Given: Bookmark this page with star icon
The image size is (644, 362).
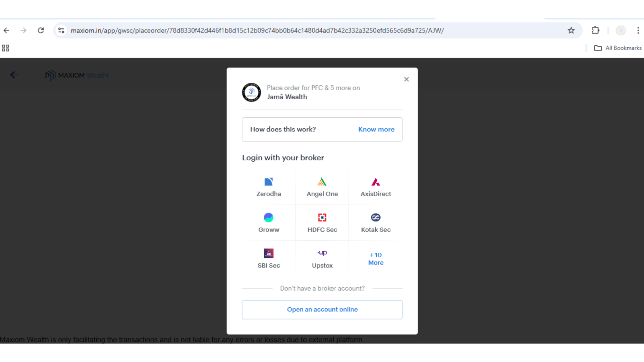Looking at the screenshot, I should (571, 31).
